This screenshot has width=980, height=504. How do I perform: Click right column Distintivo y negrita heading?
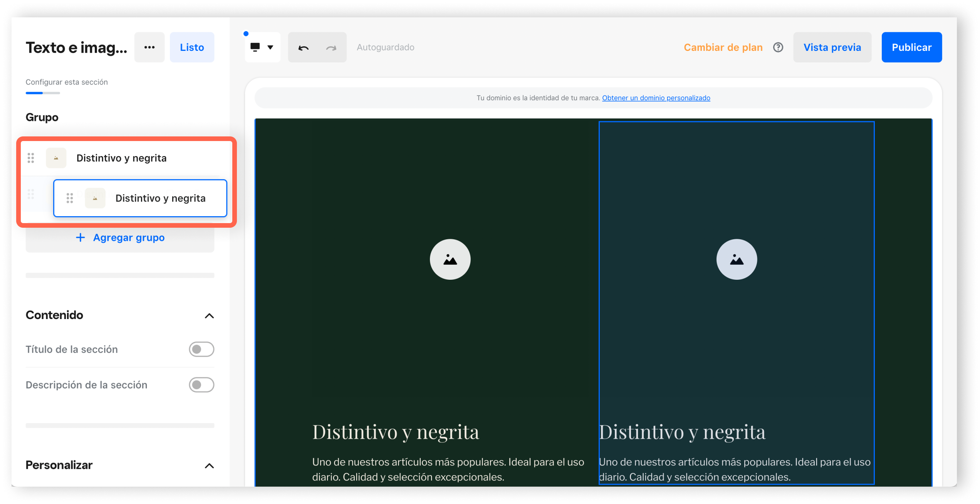[682, 432]
